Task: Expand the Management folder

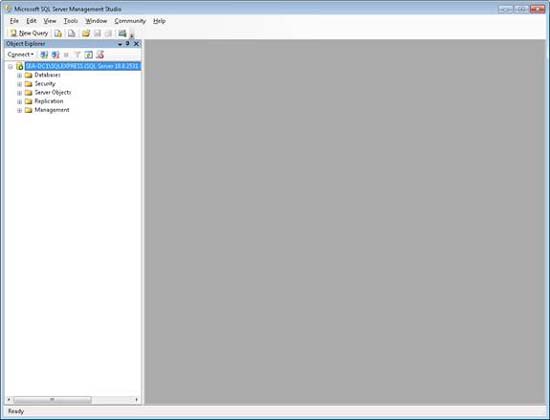Action: pyautogui.click(x=20, y=111)
